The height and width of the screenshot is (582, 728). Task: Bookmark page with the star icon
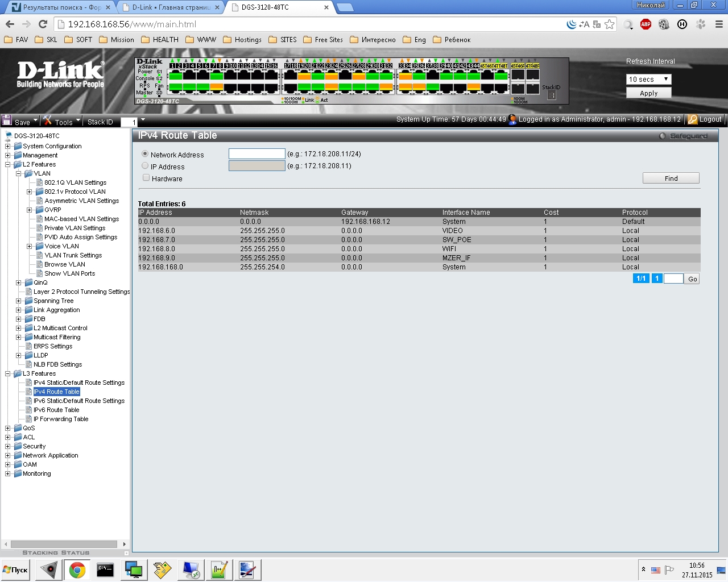610,24
